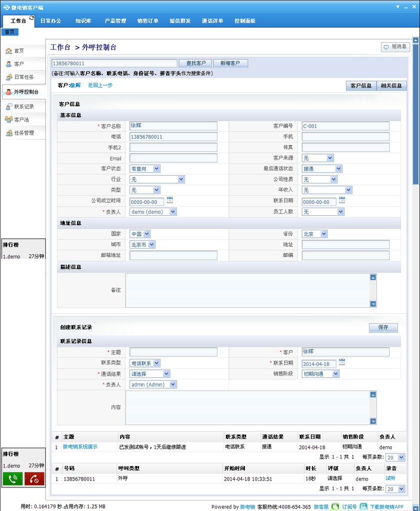
Task: Click the 试听 recording link
Action: point(390,478)
